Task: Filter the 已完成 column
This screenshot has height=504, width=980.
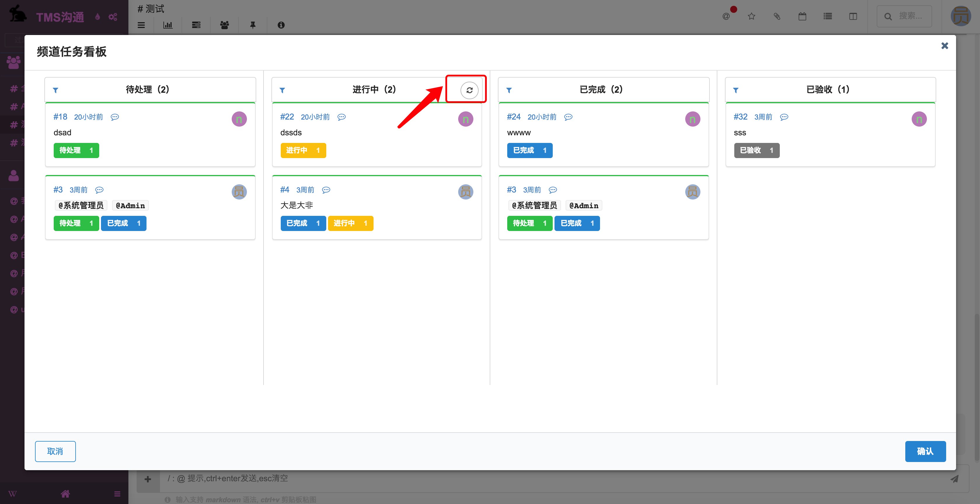Action: 509,90
